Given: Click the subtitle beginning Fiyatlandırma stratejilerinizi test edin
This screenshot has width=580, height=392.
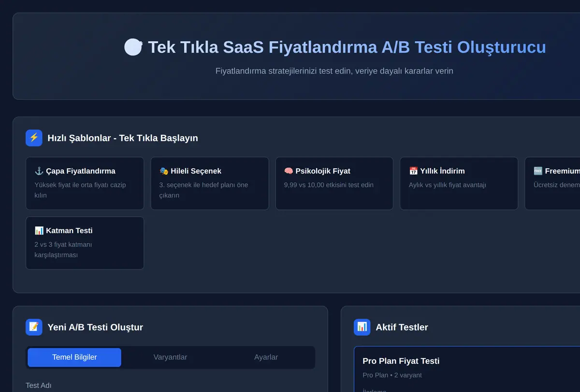Looking at the screenshot, I should tap(334, 71).
